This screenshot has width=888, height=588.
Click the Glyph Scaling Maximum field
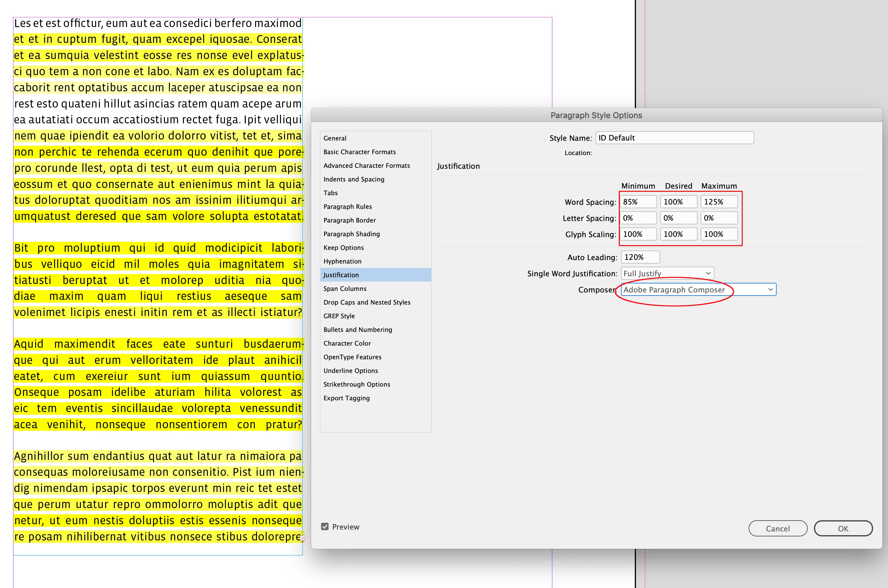click(718, 234)
